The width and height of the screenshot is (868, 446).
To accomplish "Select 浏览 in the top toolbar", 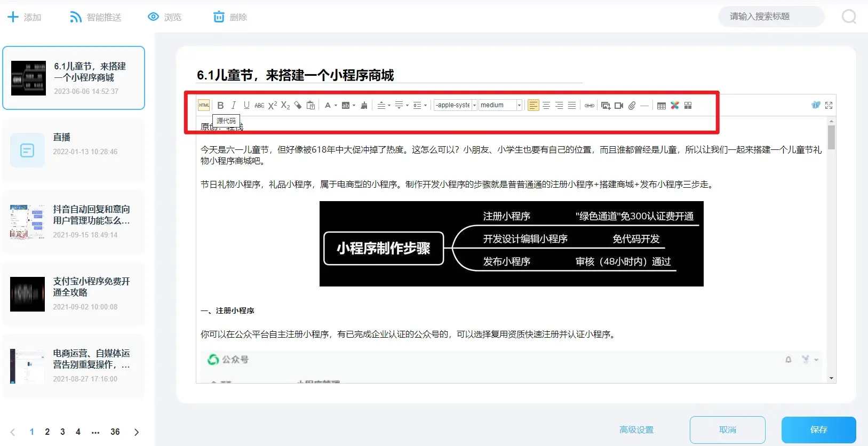I will point(165,17).
